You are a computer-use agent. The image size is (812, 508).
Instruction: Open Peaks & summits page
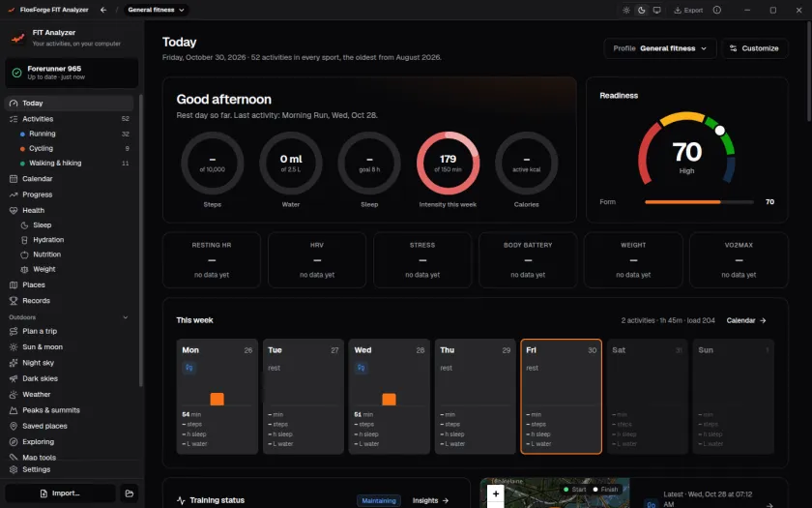click(69, 410)
